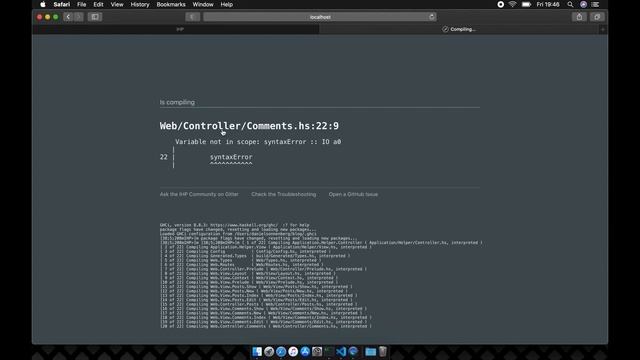The image size is (640, 360).
Task: Open the Safari menu
Action: pyautogui.click(x=62, y=4)
